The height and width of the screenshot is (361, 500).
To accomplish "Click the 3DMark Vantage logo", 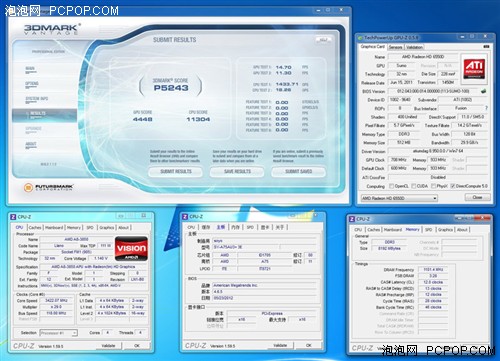I will (52, 29).
